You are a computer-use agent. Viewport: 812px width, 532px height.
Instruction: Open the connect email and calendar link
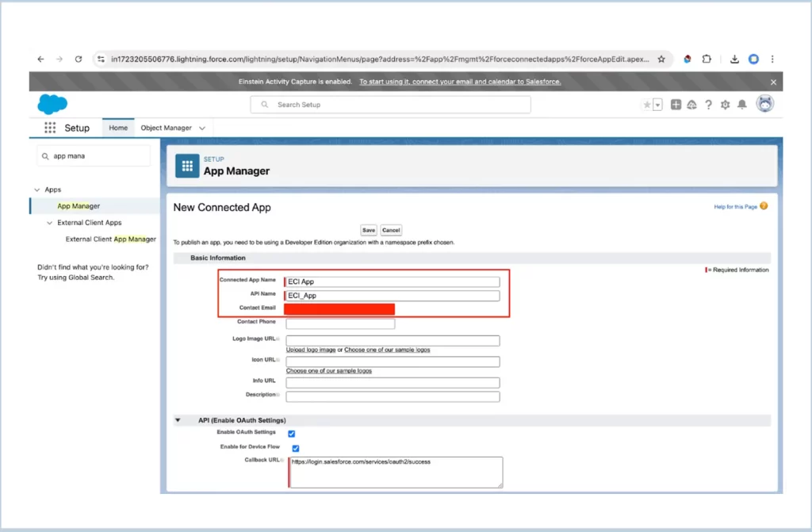[460, 82]
